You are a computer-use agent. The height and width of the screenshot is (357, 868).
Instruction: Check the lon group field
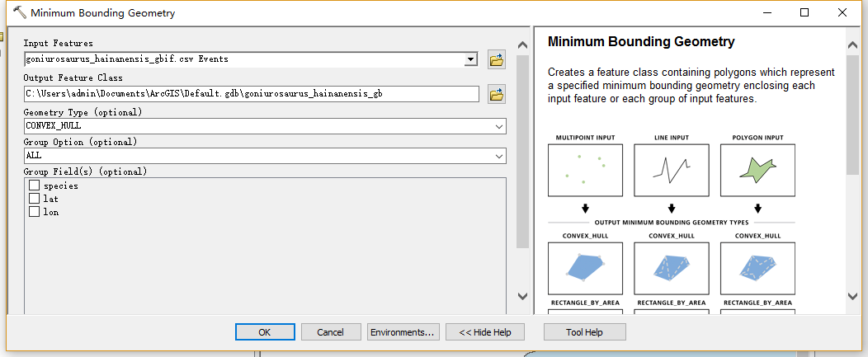(x=35, y=211)
